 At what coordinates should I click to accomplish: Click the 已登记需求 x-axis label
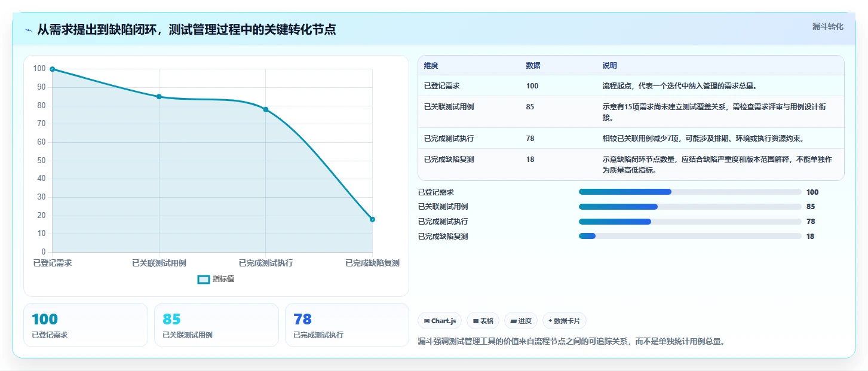pyautogui.click(x=53, y=263)
